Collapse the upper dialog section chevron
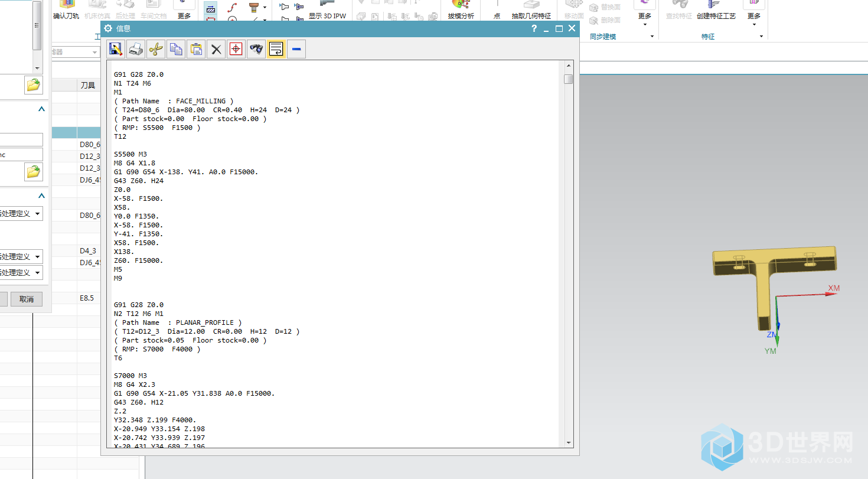Viewport: 868px width, 479px height. click(x=41, y=109)
